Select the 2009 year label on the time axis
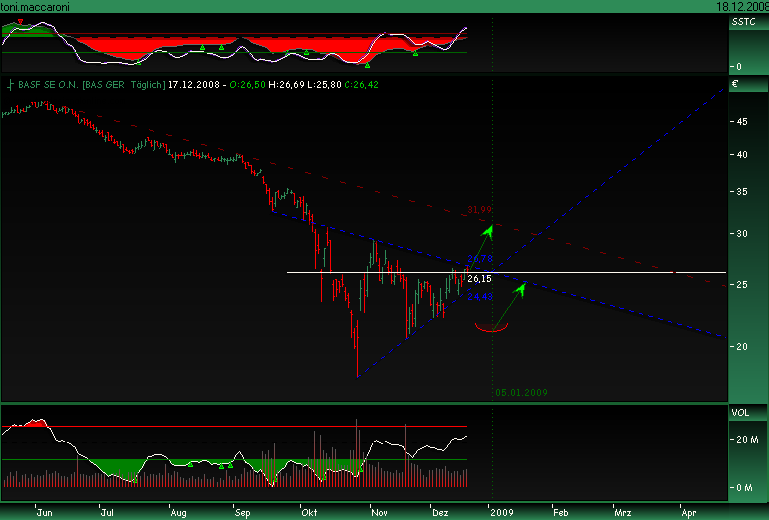The height and width of the screenshot is (520, 769). click(499, 510)
